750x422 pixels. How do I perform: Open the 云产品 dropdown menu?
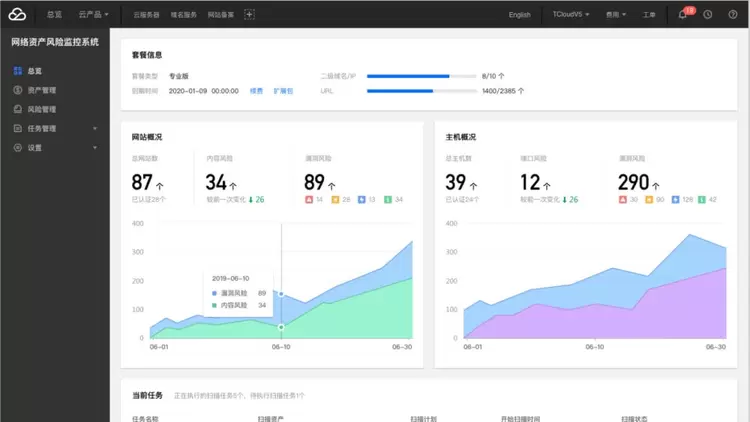94,15
